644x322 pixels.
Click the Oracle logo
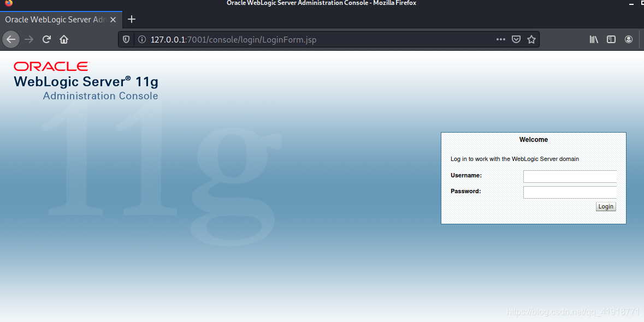click(x=51, y=67)
